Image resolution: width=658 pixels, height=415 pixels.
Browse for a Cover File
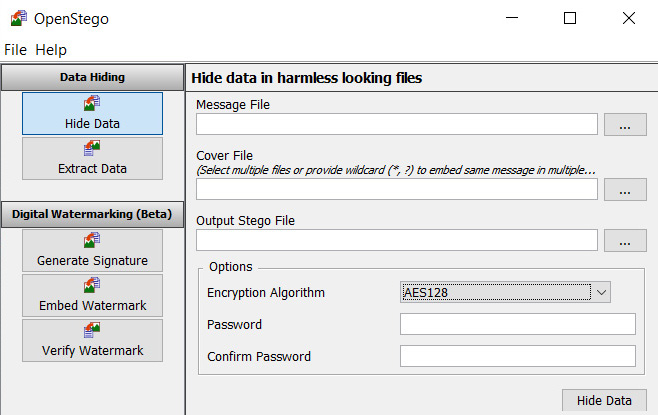625,190
